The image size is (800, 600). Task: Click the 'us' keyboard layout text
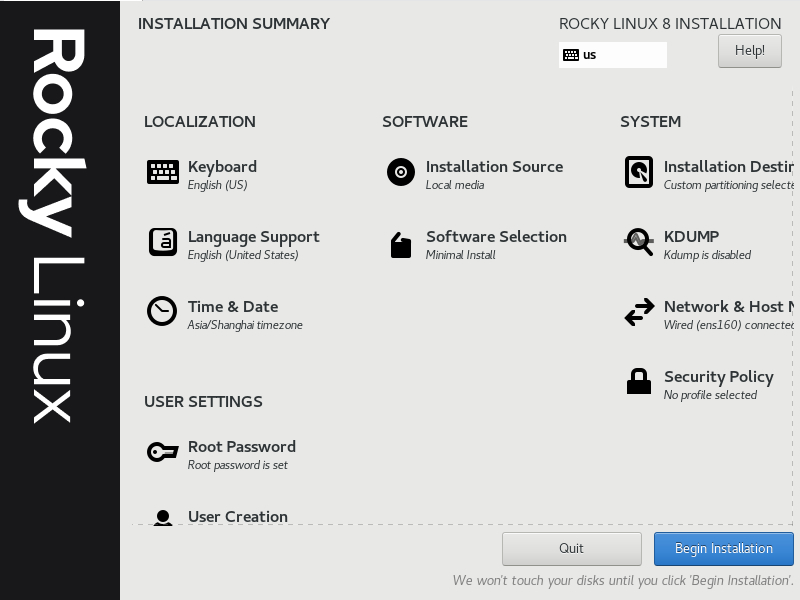coord(589,55)
